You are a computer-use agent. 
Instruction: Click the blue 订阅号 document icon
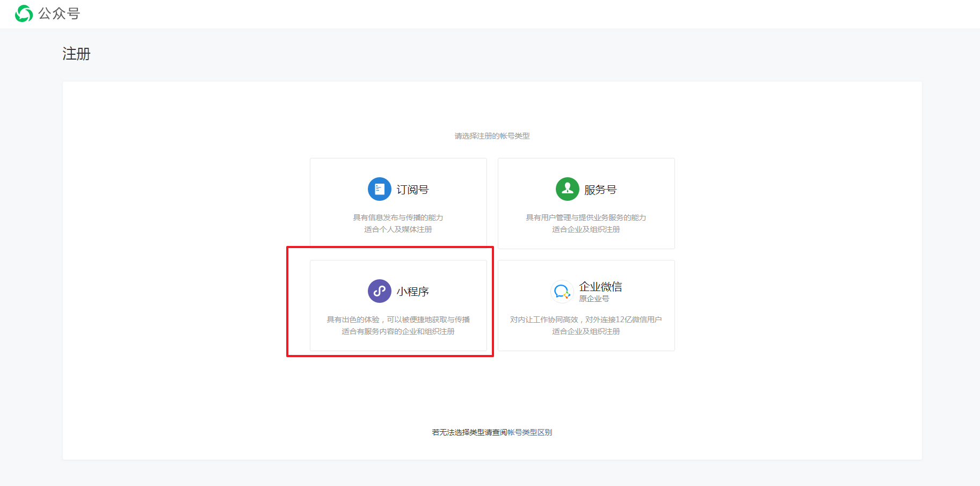tap(380, 189)
